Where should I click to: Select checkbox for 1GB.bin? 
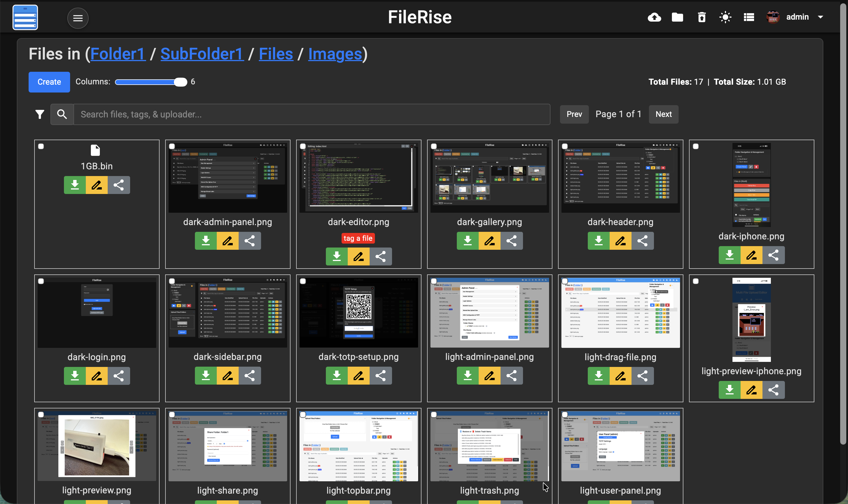pyautogui.click(x=41, y=146)
